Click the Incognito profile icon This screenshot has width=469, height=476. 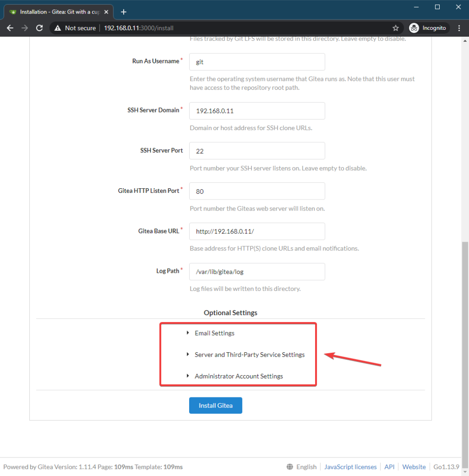point(414,28)
